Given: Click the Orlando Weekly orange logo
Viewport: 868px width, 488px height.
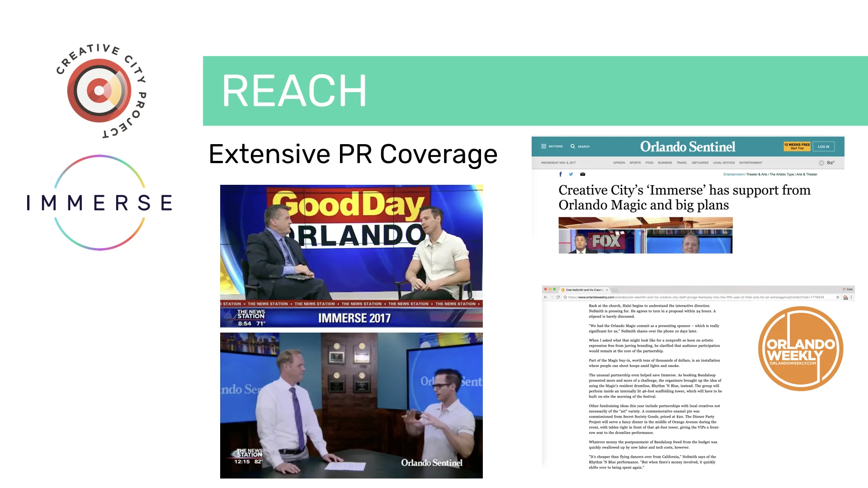Looking at the screenshot, I should (x=801, y=348).
